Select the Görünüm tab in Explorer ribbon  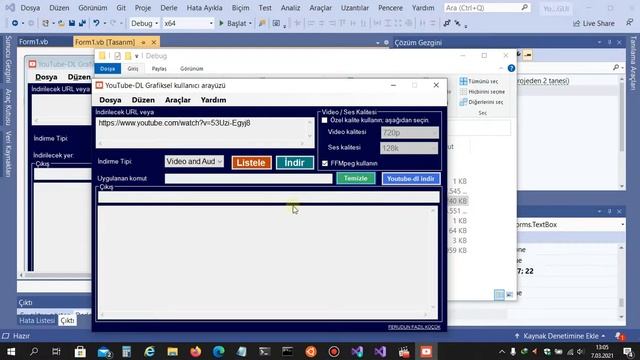click(191, 69)
